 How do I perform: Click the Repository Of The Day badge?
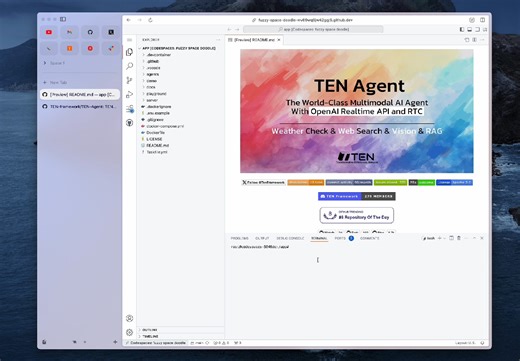pos(357,215)
